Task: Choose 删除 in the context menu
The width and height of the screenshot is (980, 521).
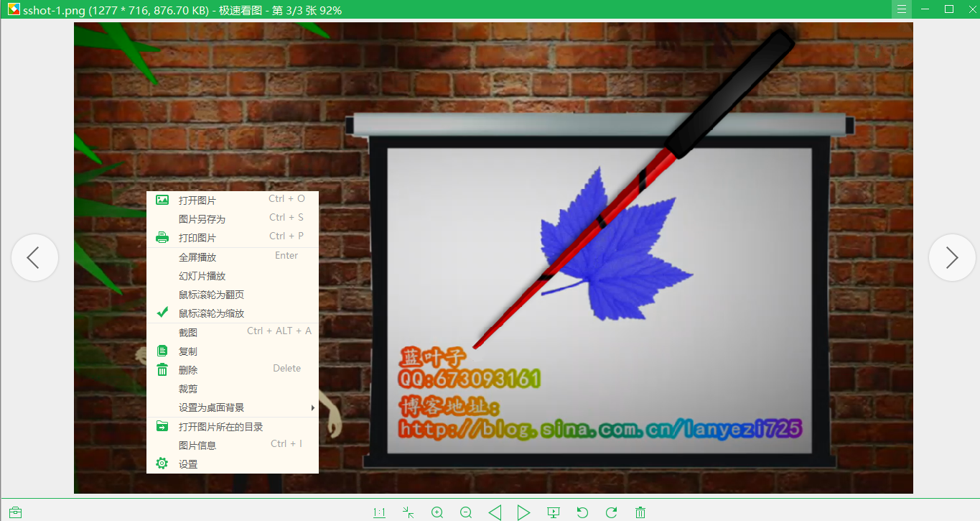Action: tap(233, 370)
